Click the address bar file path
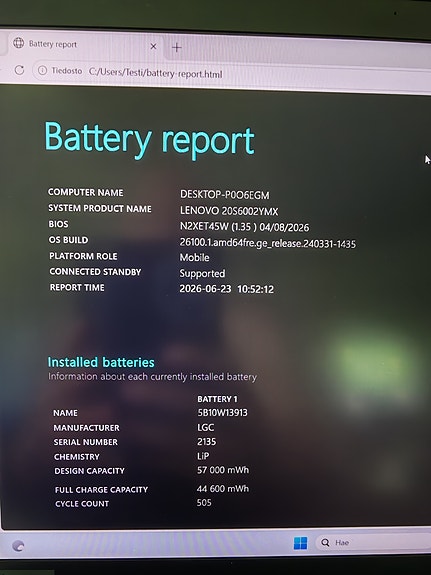Screen dimensions: 431x575 point(156,73)
